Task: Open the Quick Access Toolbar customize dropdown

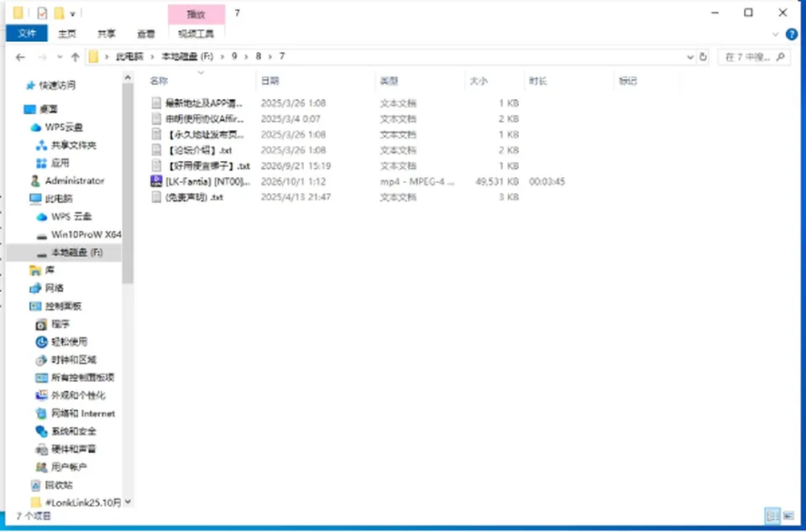Action: pyautogui.click(x=72, y=13)
